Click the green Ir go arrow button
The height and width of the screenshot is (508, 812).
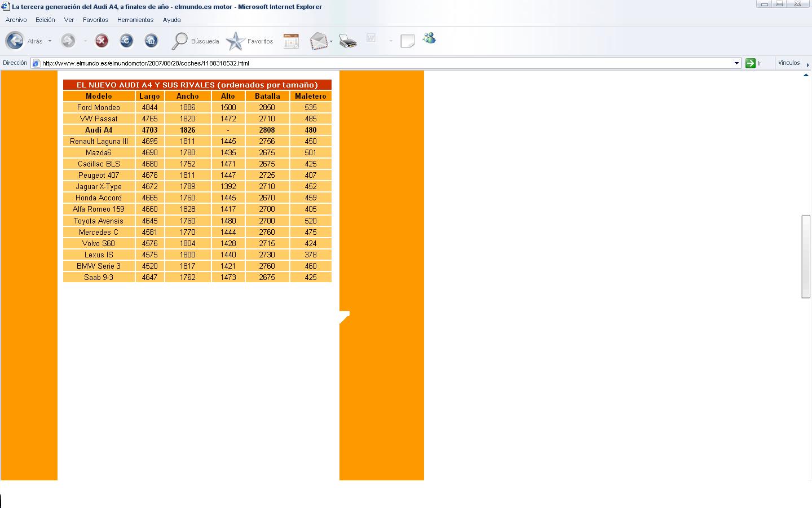tap(750, 63)
